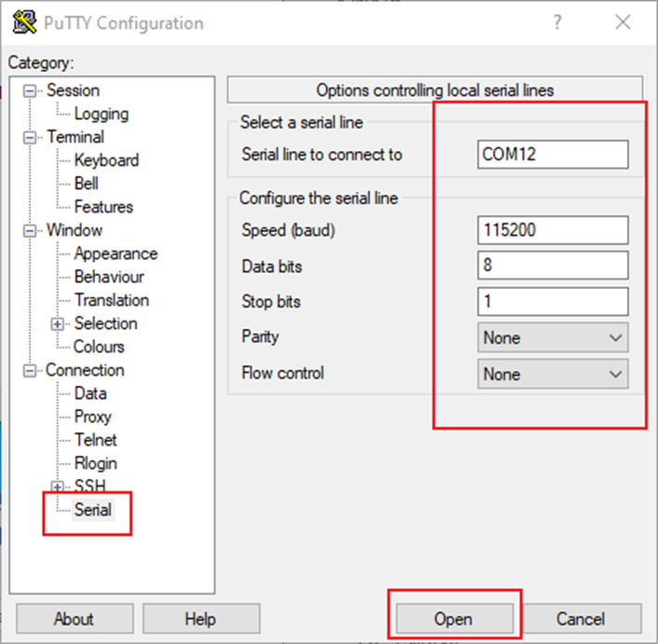Click the About button
The image size is (658, 644).
coord(75,619)
